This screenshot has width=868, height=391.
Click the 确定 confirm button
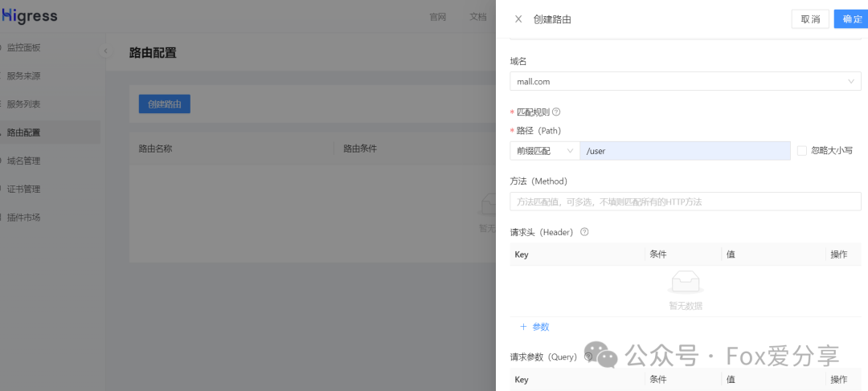(851, 19)
